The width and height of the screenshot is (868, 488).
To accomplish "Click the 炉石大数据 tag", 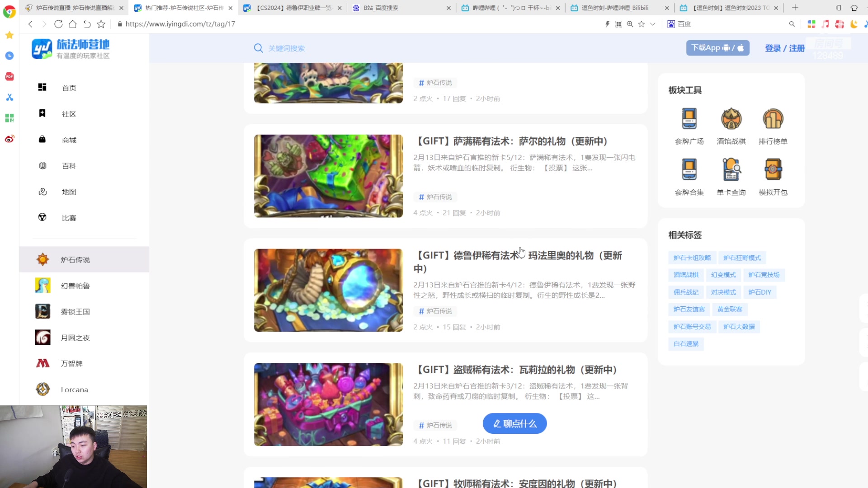I will (739, 326).
